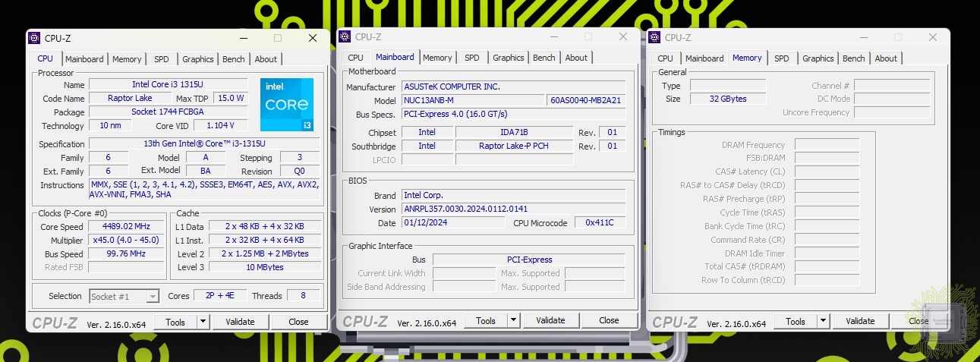
Task: Click the BIOS Date value 01/12/2024
Action: click(x=453, y=223)
